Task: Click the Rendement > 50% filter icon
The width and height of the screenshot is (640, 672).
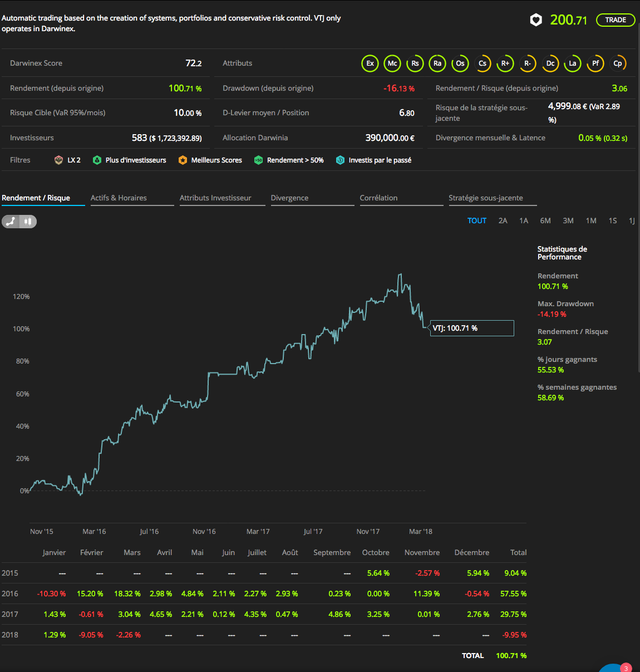Action: tap(258, 160)
